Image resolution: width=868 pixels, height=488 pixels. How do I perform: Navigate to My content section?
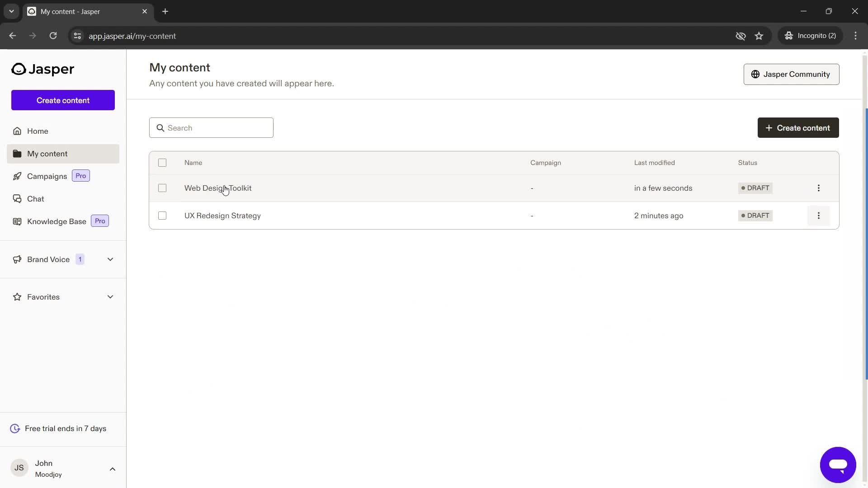point(47,154)
